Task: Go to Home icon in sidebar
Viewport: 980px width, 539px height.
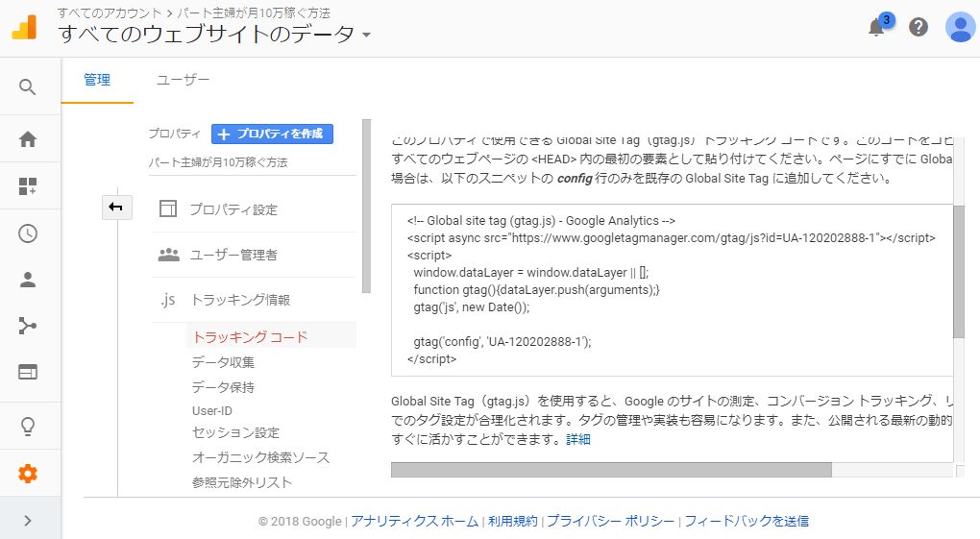Action: pyautogui.click(x=28, y=138)
